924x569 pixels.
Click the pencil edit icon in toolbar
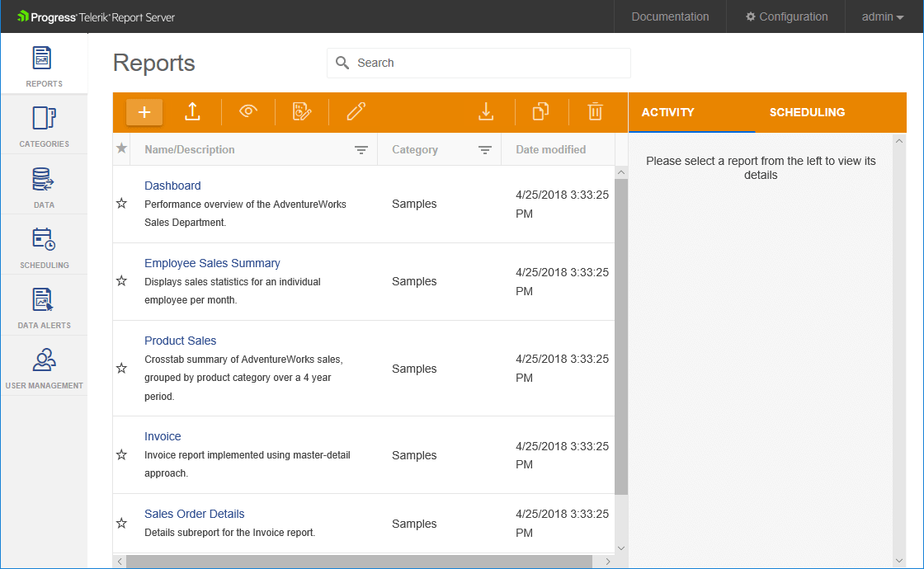[x=356, y=111]
